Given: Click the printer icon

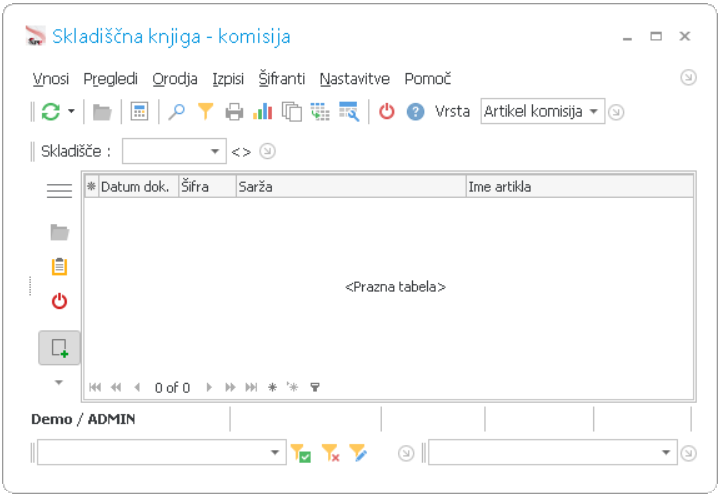Looking at the screenshot, I should point(234,112).
